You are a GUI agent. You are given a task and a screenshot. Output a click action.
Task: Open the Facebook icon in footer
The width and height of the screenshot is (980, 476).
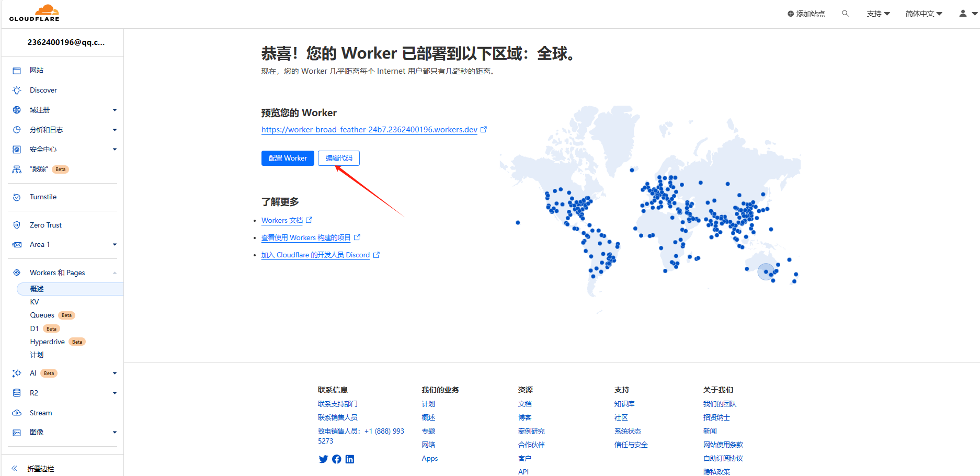337,459
